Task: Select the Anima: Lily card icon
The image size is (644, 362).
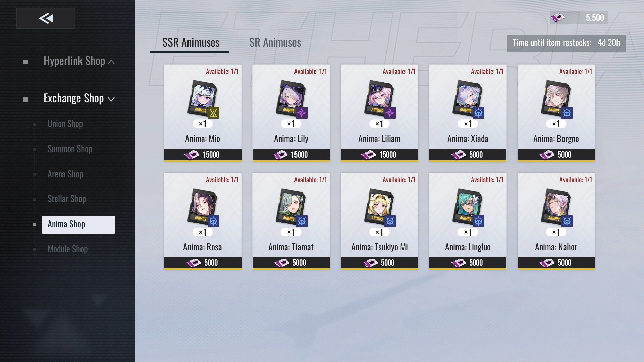Action: pos(291,99)
